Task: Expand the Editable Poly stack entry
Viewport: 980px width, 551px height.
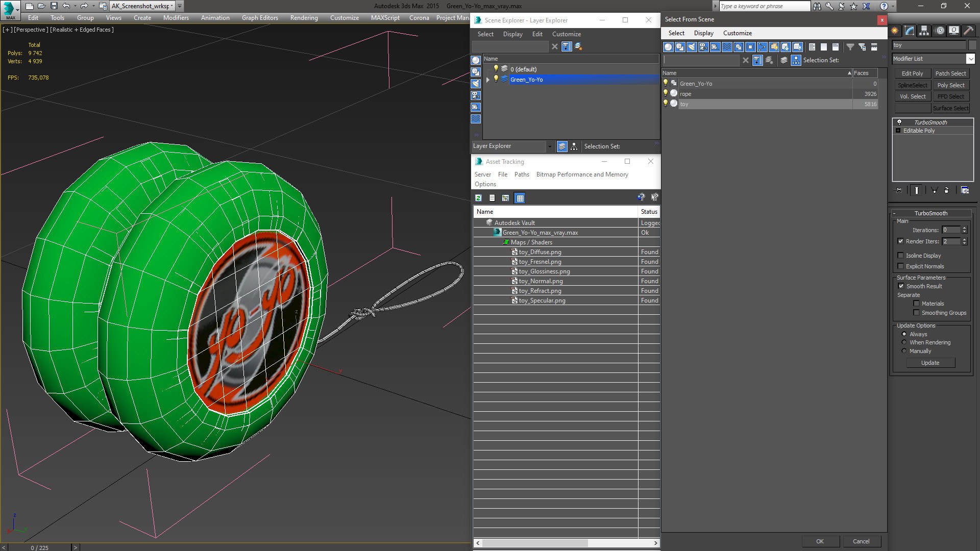Action: click(898, 131)
